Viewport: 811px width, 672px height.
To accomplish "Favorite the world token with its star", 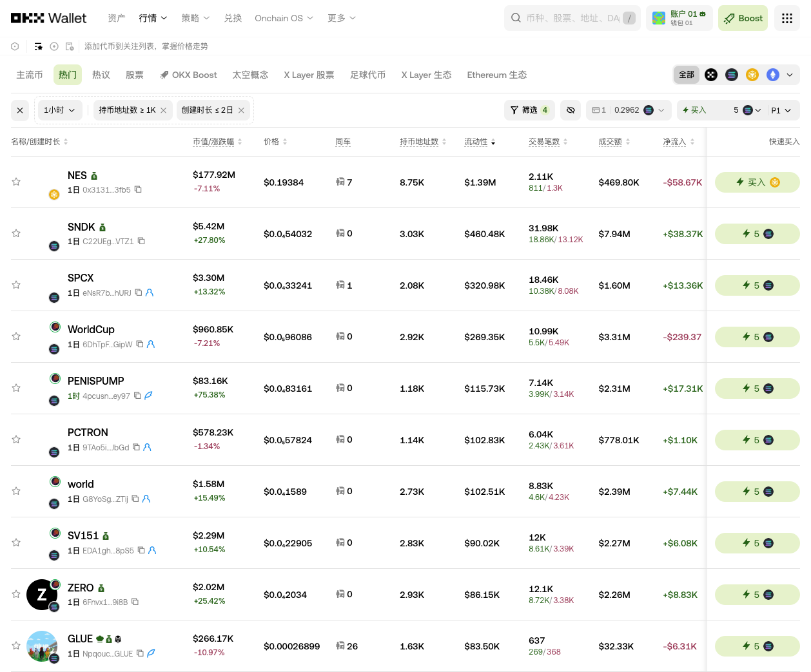I will click(x=16, y=491).
